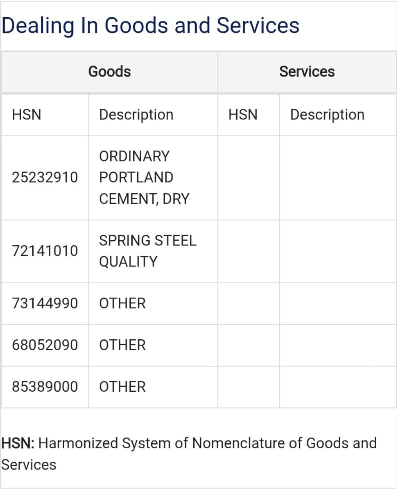Image resolution: width=397 pixels, height=491 pixels.
Task: Select the Ordinary Portland Cement, Dry description
Action: click(x=144, y=177)
